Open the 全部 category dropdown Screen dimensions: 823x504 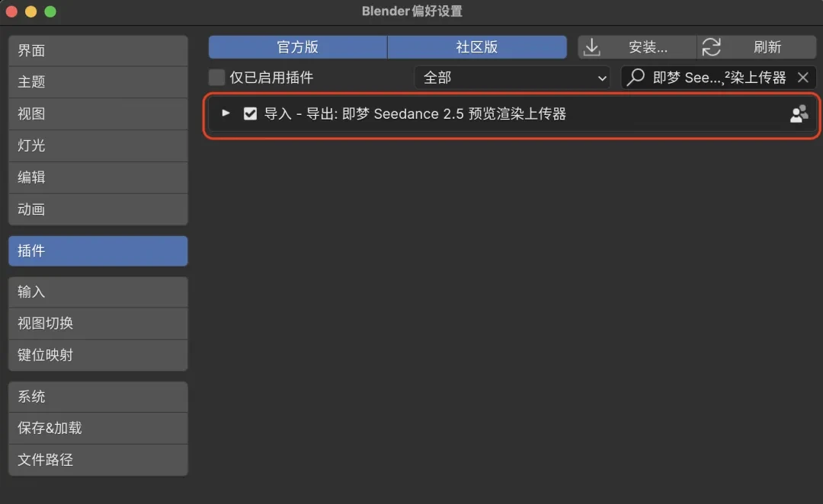point(512,78)
